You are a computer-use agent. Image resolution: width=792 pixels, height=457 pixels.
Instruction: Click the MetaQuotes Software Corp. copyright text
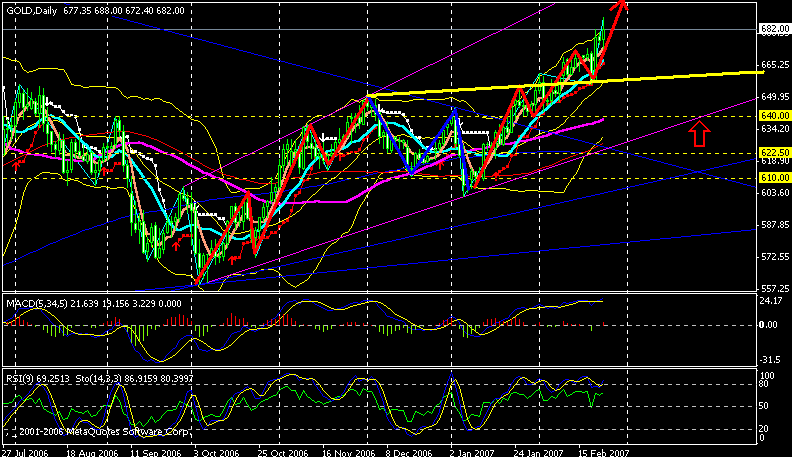pyautogui.click(x=76, y=431)
